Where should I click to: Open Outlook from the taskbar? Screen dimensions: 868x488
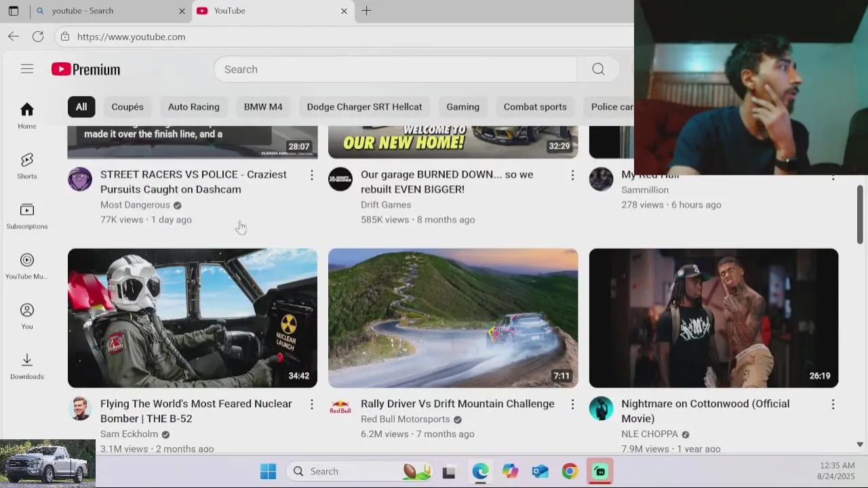[x=540, y=471]
